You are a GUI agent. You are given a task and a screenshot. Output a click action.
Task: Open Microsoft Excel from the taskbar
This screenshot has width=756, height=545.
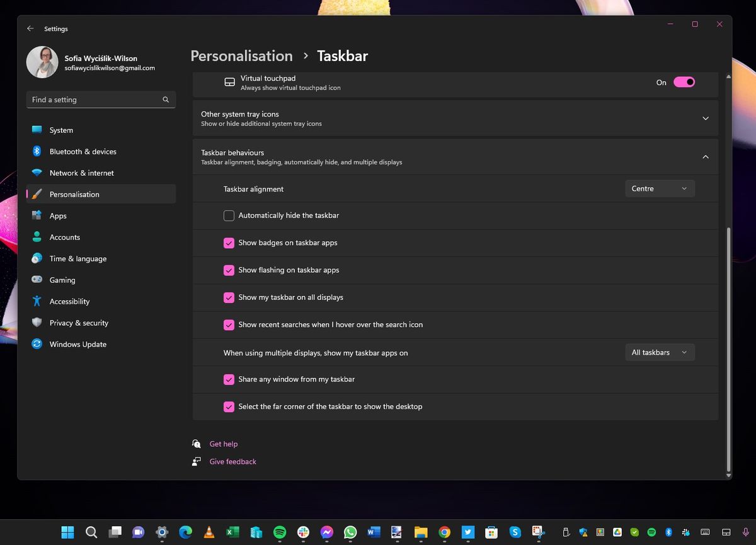click(231, 532)
